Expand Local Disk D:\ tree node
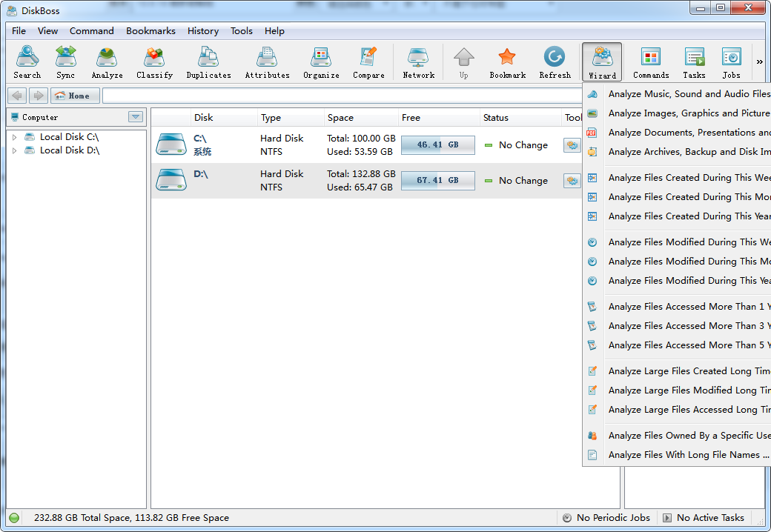Viewport: 771px width, 532px height. (x=14, y=150)
